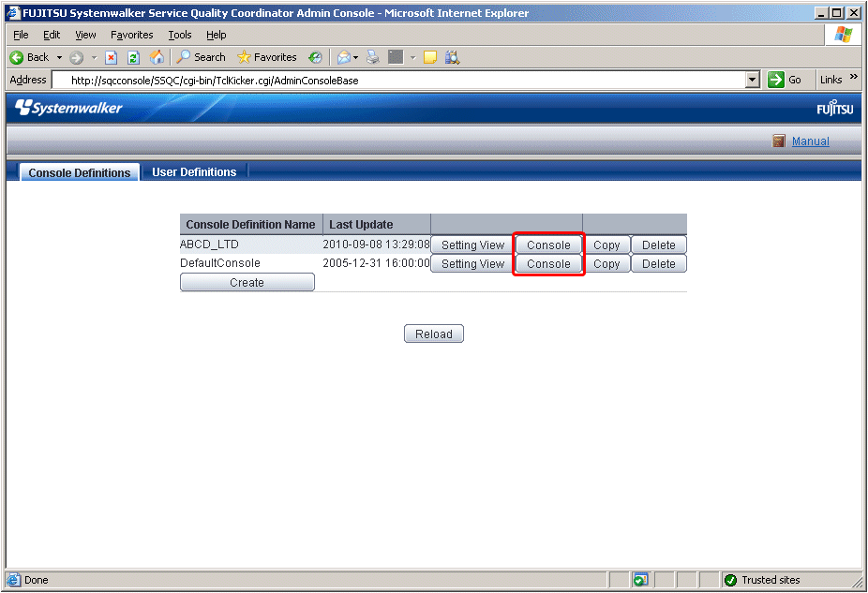Open the File menu
Viewport: 868px width, 593px height.
(21, 35)
